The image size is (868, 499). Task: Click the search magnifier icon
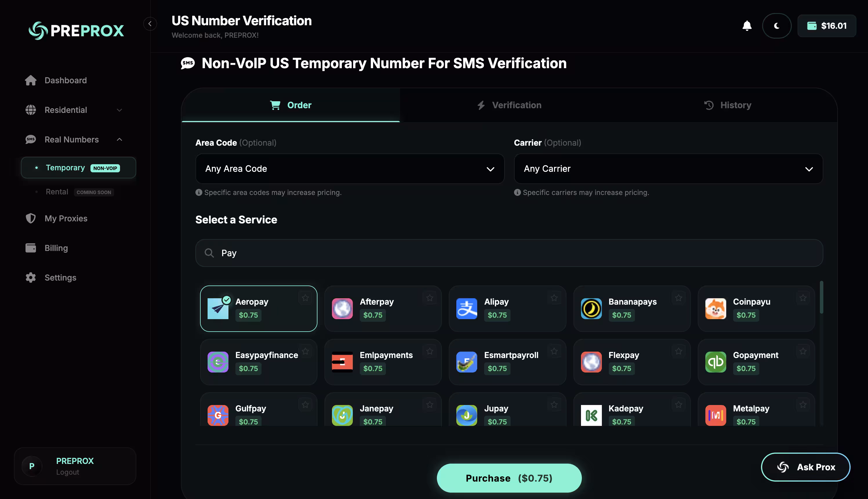click(x=209, y=253)
